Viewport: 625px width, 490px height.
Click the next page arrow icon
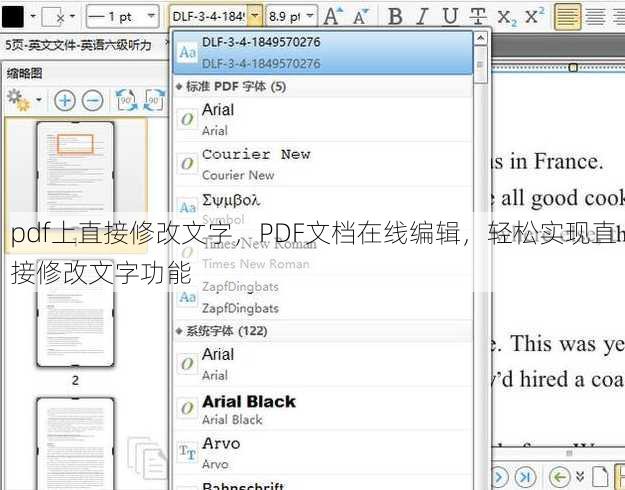(499, 476)
